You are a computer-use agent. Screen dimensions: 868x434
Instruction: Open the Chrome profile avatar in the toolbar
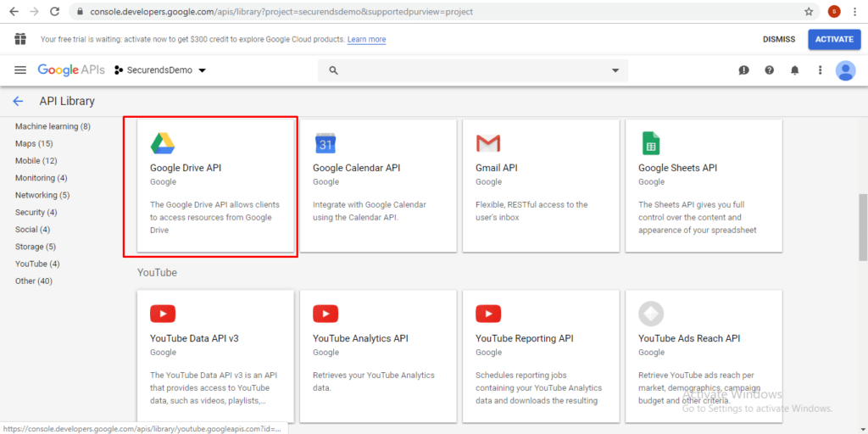(x=834, y=12)
